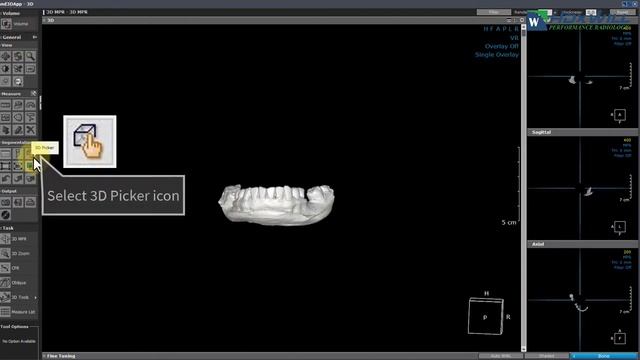The image size is (640, 360).
Task: Click the 3D orientation cube
Action: pos(486,316)
